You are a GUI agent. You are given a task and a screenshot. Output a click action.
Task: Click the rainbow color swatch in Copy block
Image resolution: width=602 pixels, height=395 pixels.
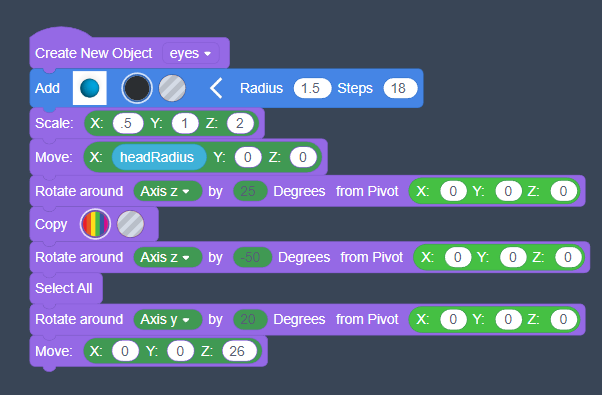(95, 224)
